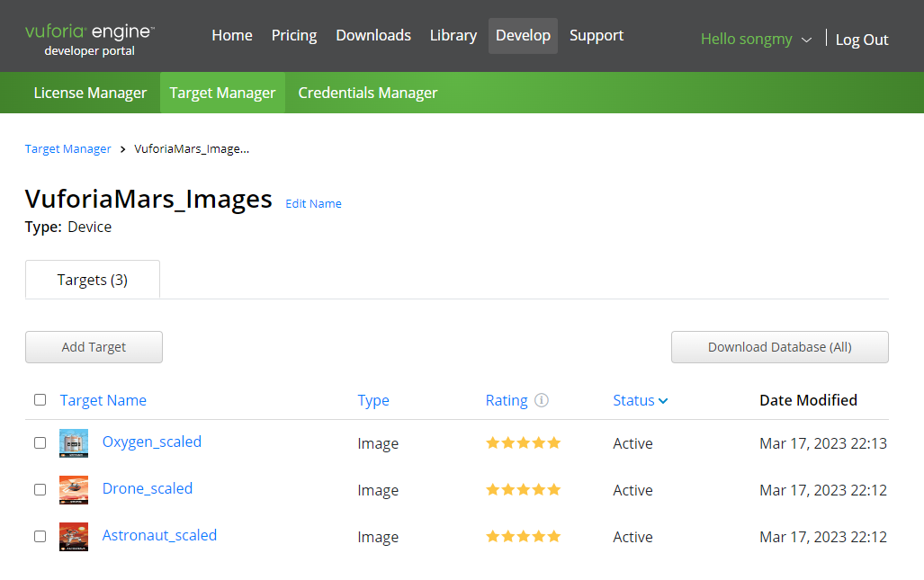Open the Astronaut_scaled target link
Viewport: 924px width, 580px height.
tap(159, 535)
